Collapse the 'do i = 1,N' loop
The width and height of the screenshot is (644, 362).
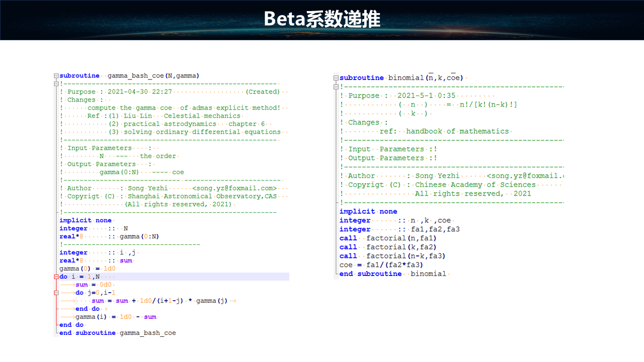click(56, 277)
